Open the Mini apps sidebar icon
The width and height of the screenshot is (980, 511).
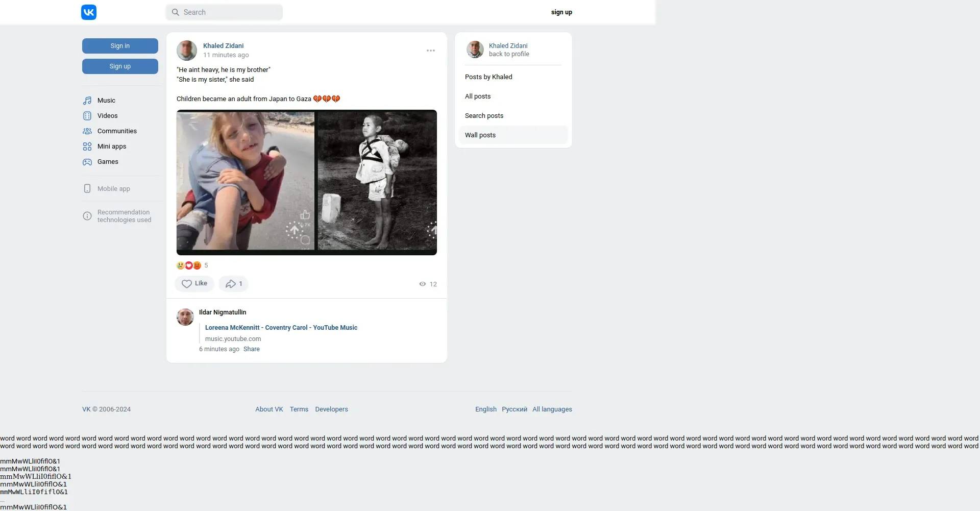point(87,147)
